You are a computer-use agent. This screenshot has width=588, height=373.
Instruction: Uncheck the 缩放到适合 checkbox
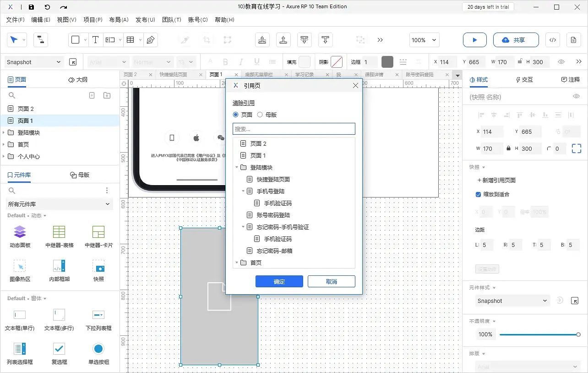click(479, 194)
